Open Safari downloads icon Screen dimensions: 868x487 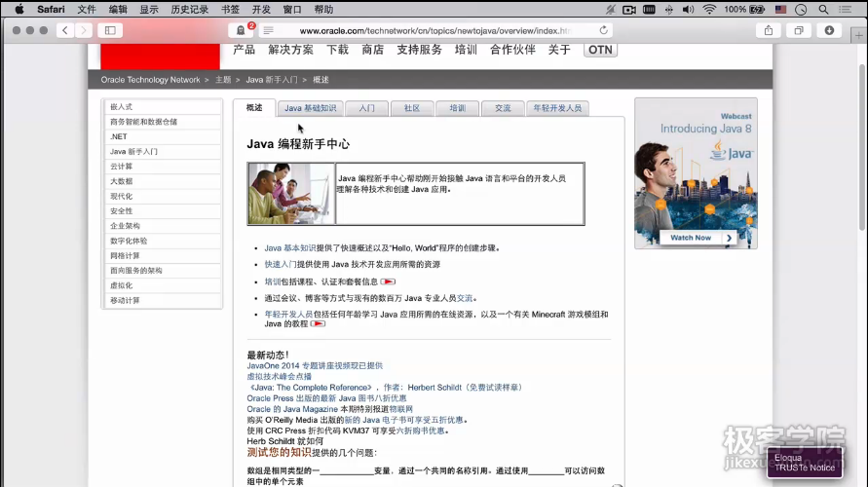point(829,30)
